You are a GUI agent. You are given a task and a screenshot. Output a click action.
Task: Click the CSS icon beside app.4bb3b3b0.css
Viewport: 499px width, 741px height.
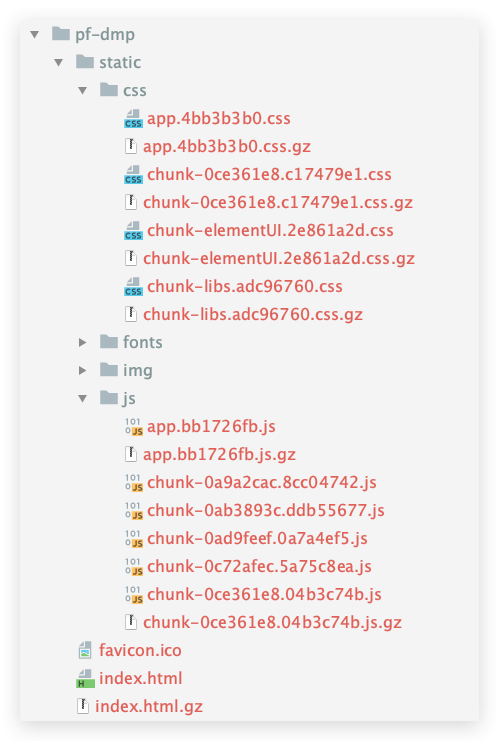[133, 119]
